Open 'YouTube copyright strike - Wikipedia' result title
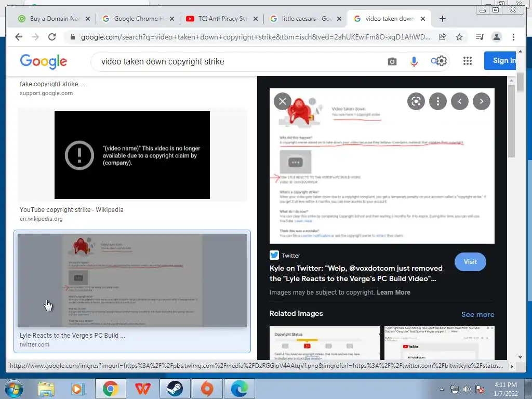The width and height of the screenshot is (532, 399). point(72,210)
